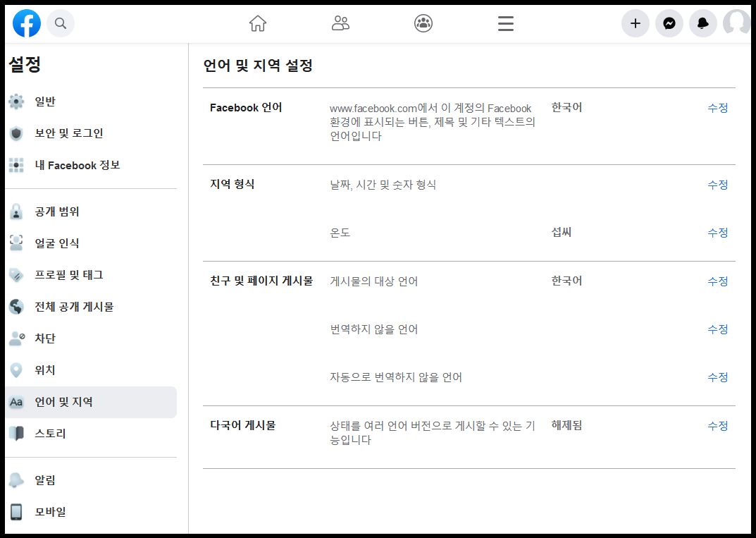The image size is (756, 538).
Task: Click gear icon next to 일반
Action: (x=16, y=102)
